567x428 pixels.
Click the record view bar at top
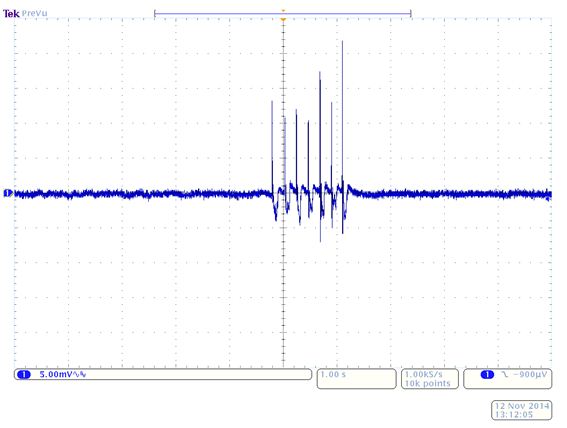point(282,14)
